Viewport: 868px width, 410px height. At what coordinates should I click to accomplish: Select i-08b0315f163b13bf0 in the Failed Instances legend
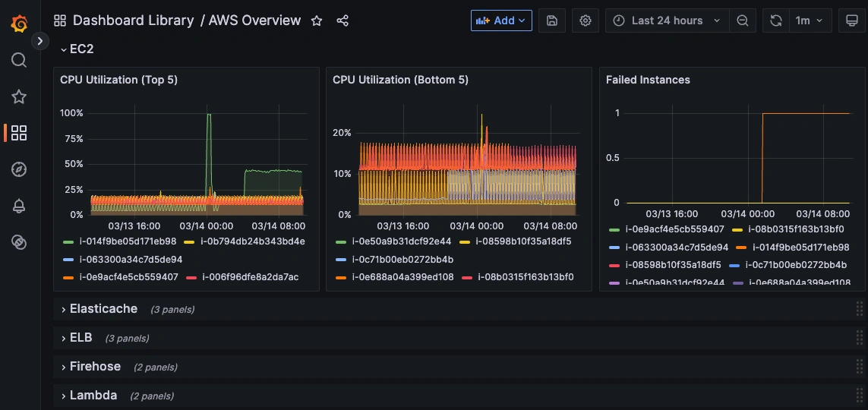click(x=796, y=229)
